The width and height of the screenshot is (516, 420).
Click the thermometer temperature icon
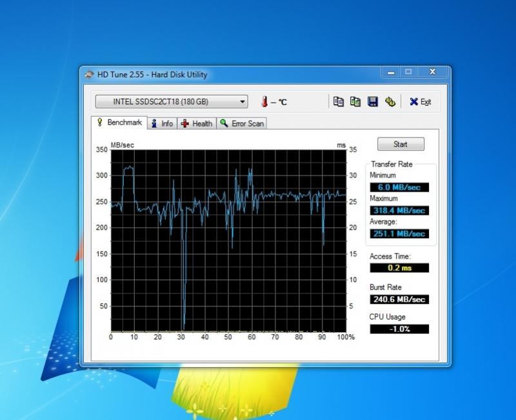coord(264,102)
